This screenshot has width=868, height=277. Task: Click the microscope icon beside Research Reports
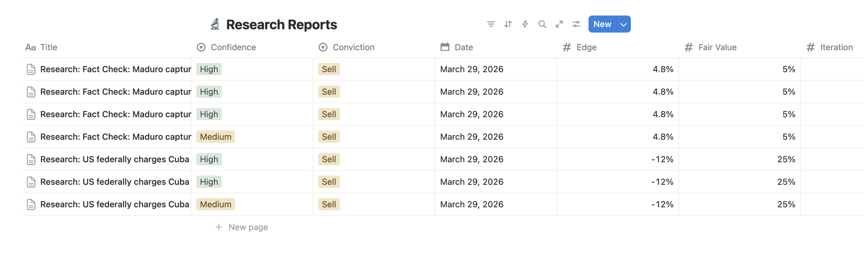pyautogui.click(x=215, y=24)
